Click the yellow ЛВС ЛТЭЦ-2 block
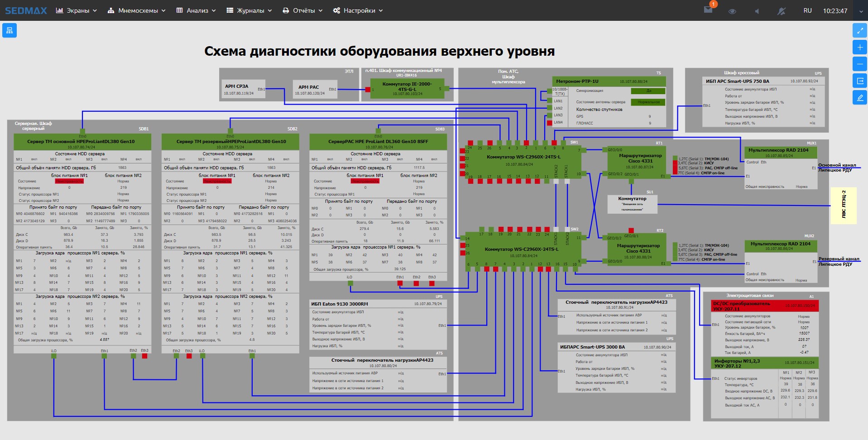The height and width of the screenshot is (440, 868). pyautogui.click(x=843, y=205)
